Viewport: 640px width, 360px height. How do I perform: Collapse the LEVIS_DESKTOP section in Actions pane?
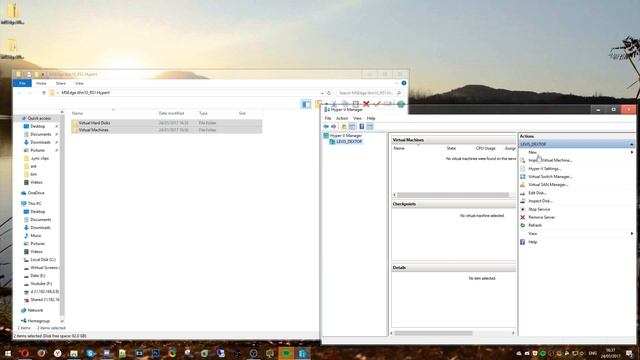[x=631, y=144]
